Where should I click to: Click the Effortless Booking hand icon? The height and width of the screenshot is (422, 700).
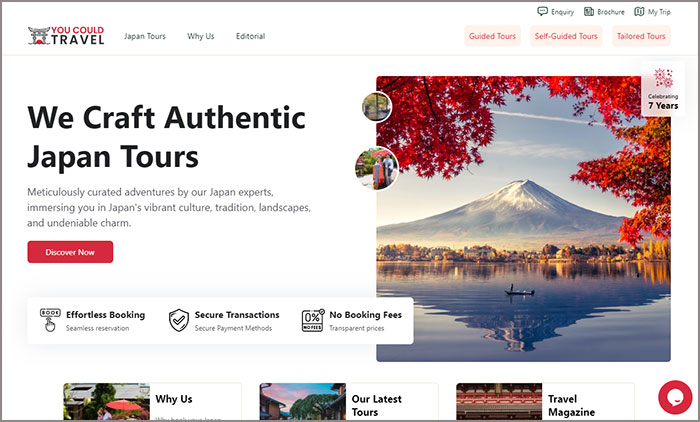tap(50, 320)
